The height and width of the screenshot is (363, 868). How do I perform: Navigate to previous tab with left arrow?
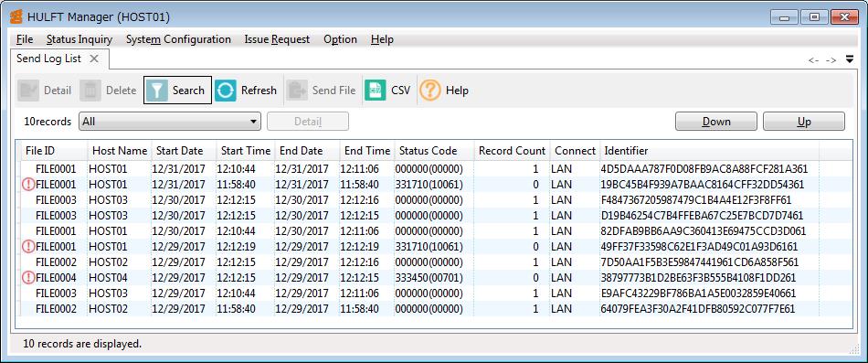(813, 59)
